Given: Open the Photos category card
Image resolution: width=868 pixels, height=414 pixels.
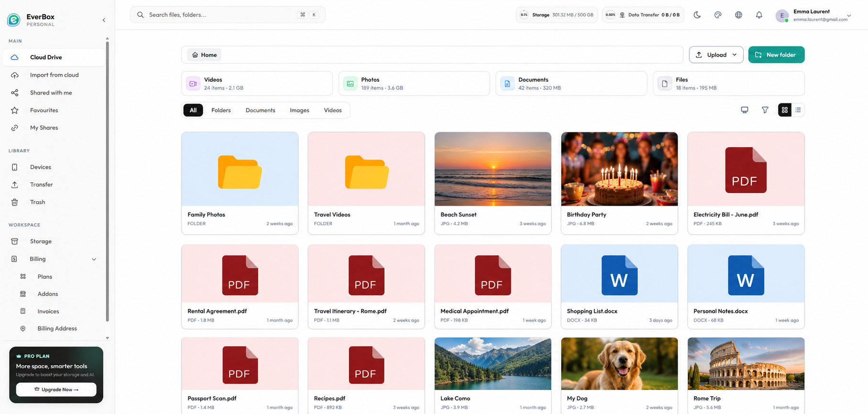Looking at the screenshot, I should 414,84.
